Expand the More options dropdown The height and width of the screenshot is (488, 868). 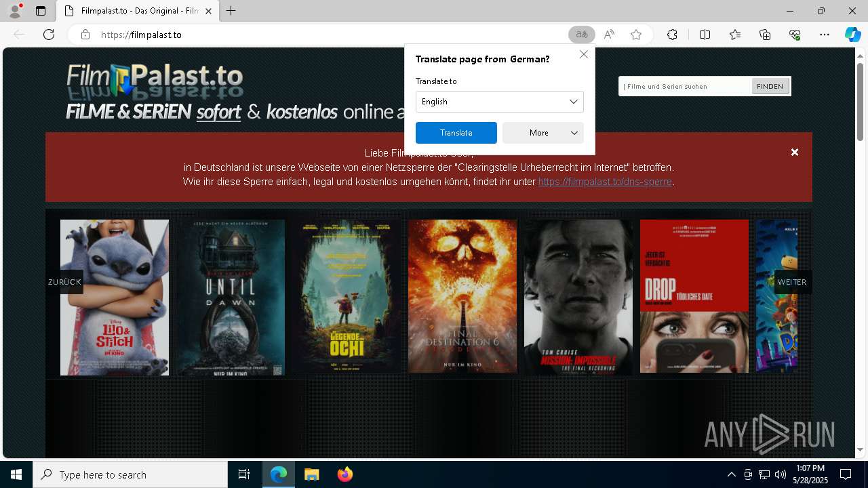(543, 133)
